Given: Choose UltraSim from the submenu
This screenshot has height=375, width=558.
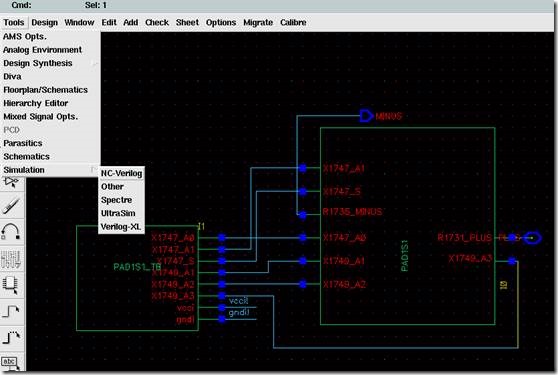Looking at the screenshot, I should (118, 213).
